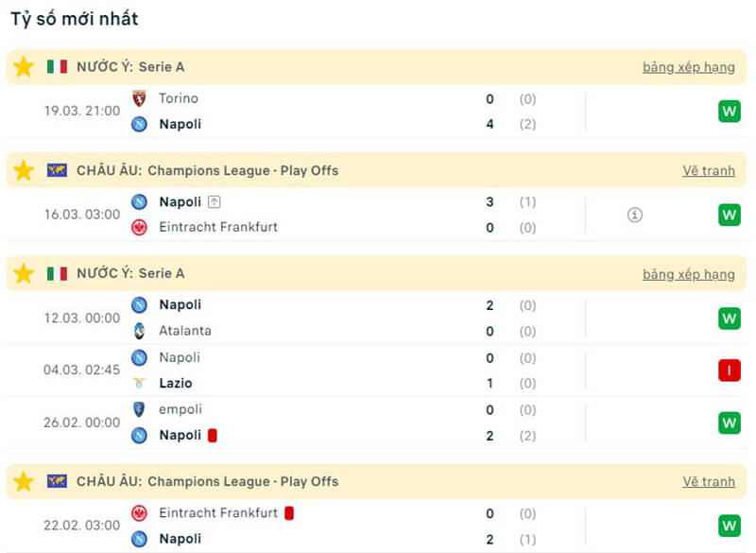
Task: Select the Eintracht Frankfurt team name on 22.02
Action: pos(218,512)
